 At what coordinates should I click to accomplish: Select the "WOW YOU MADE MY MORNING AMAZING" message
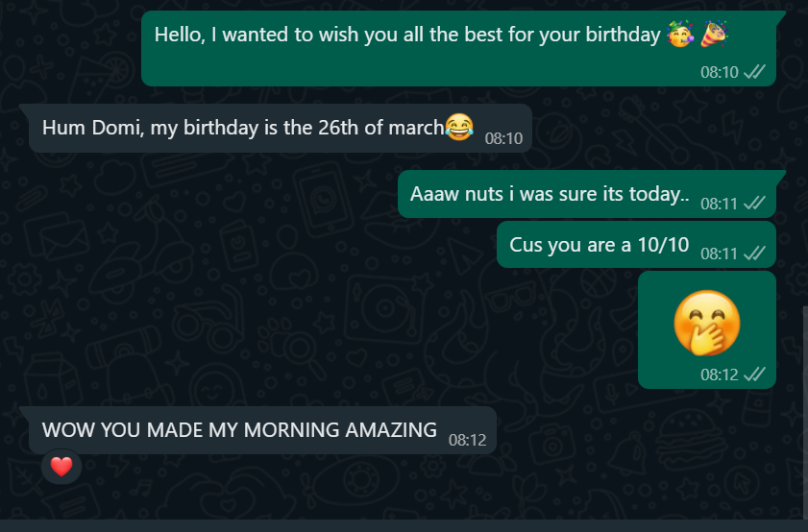(x=239, y=430)
